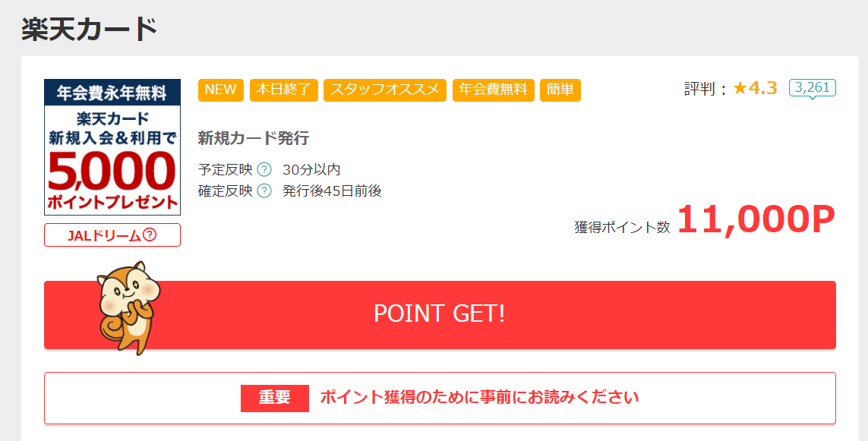Click the red 重要 label badge
The height and width of the screenshot is (441, 868).
(x=275, y=398)
